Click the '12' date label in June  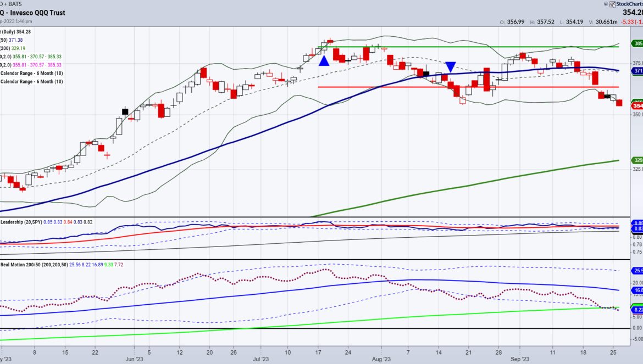[180, 352]
